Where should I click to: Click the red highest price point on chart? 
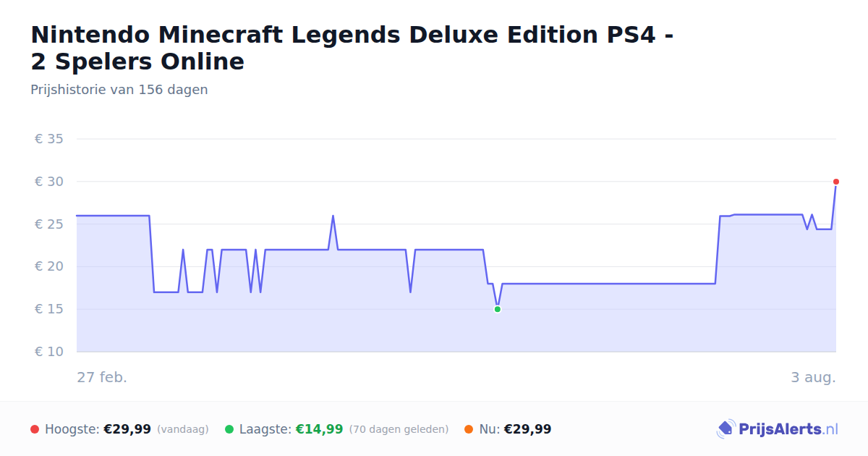coord(836,182)
